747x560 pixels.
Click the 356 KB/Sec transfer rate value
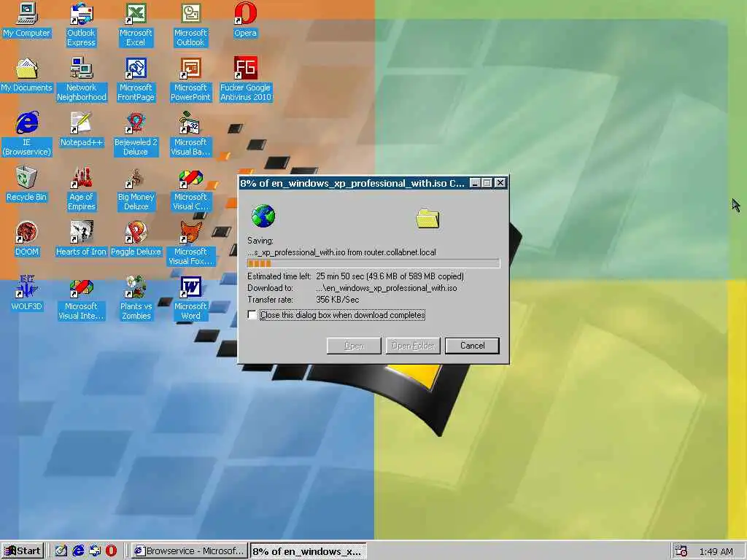(337, 300)
